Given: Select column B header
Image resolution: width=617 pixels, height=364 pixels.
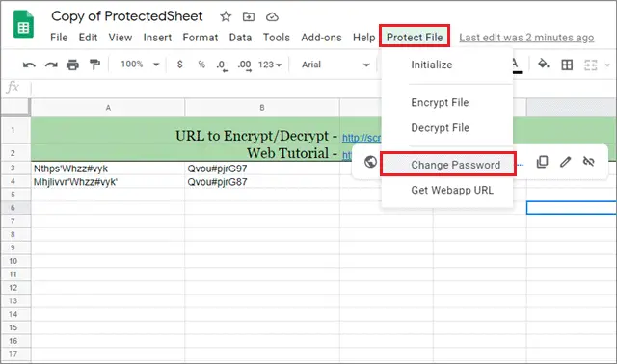Looking at the screenshot, I should pyautogui.click(x=262, y=107).
